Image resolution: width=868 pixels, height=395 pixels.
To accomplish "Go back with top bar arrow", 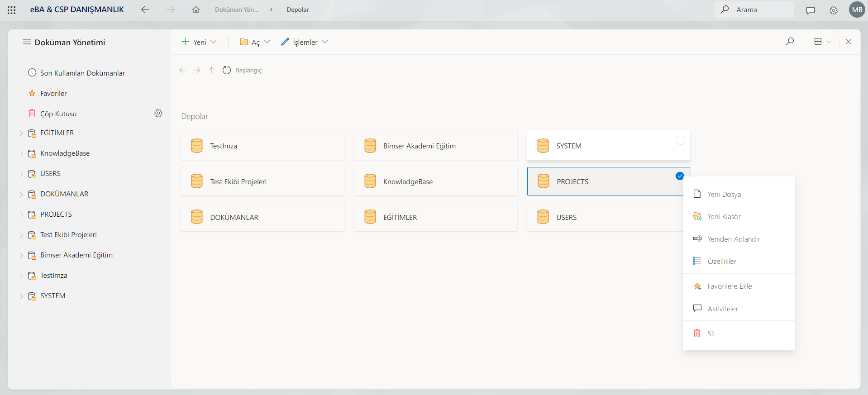I will coord(145,10).
